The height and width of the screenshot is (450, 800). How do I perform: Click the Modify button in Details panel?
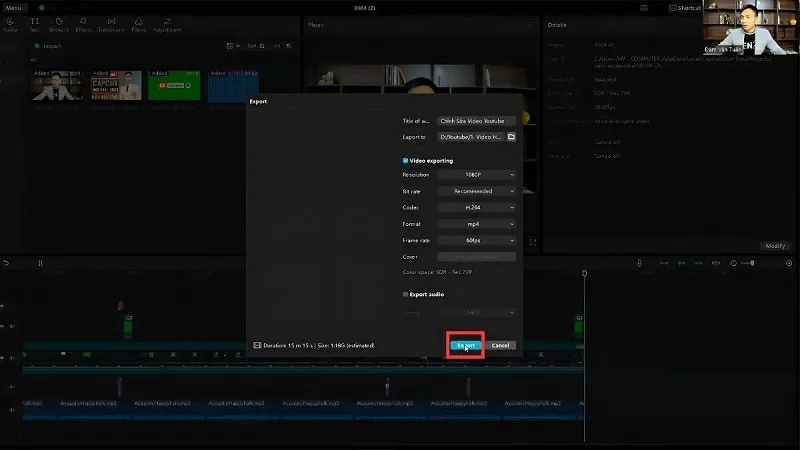tap(775, 246)
